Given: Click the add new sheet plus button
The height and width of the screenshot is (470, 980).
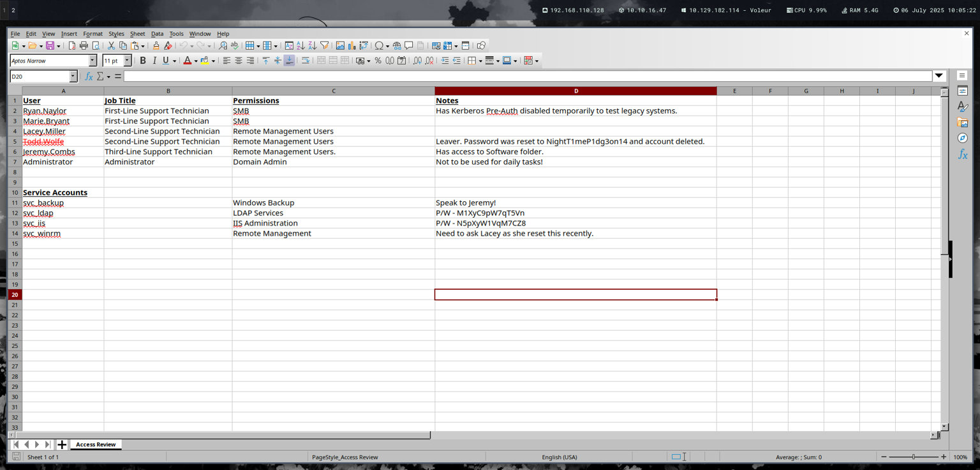Looking at the screenshot, I should (62, 444).
